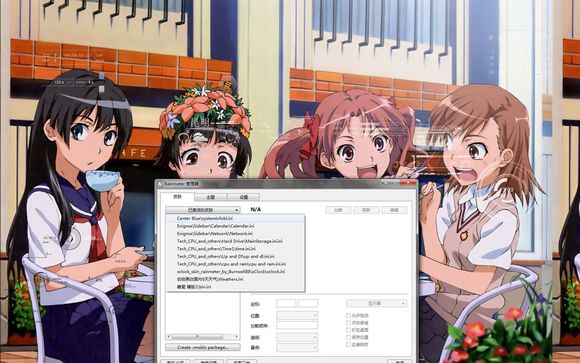Click the first 坐标 coordinate X input box
The width and height of the screenshot is (580, 363).
click(x=286, y=303)
